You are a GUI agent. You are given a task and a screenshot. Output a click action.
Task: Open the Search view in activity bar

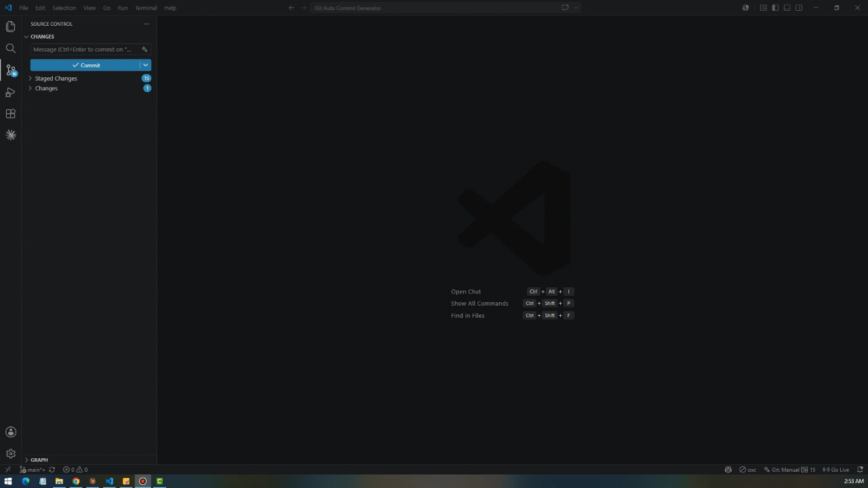(10, 48)
